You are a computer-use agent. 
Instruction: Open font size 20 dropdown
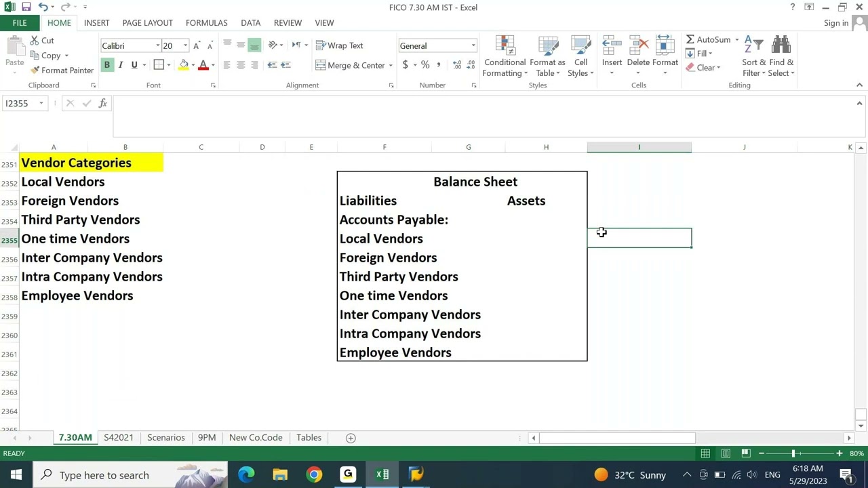click(185, 45)
